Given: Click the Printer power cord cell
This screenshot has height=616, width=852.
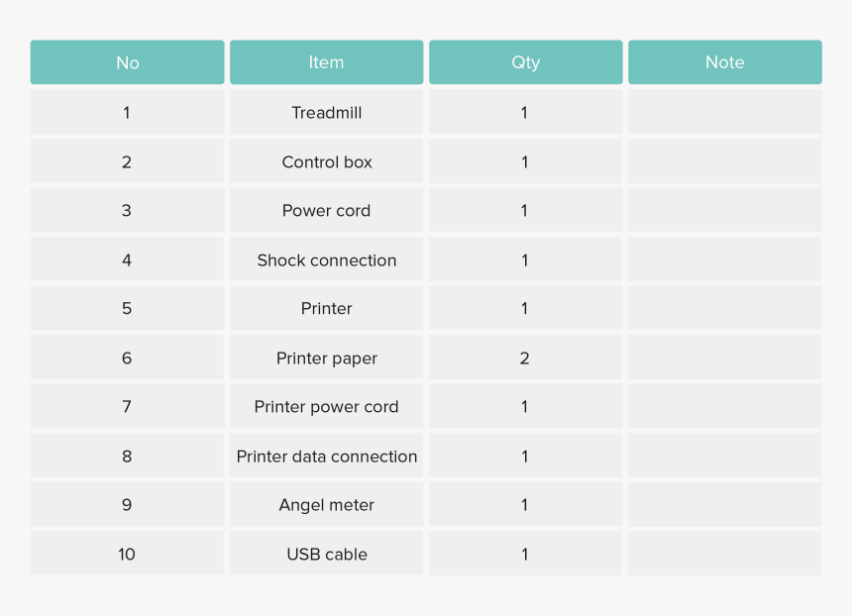Looking at the screenshot, I should (x=327, y=406).
